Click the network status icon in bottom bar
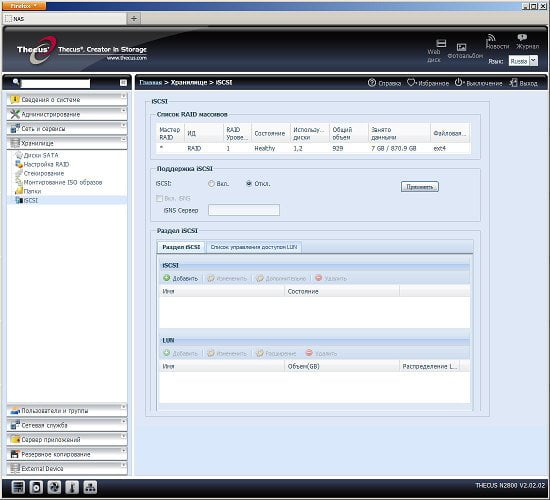The height and width of the screenshot is (500, 550). (90, 487)
